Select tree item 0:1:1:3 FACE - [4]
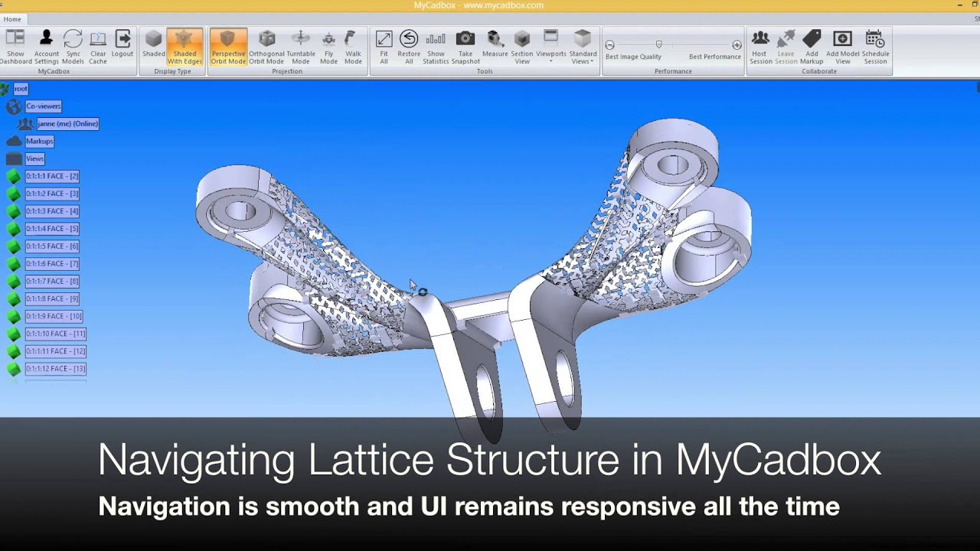 [52, 211]
